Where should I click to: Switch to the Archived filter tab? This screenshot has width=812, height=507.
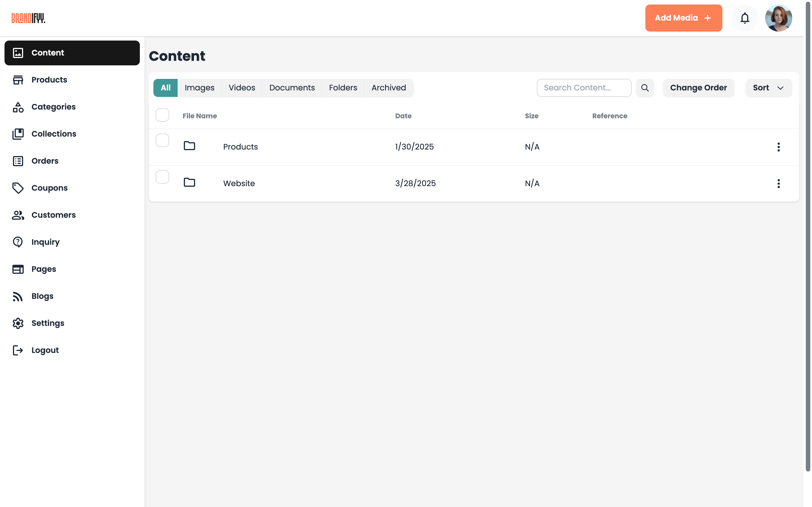point(388,88)
